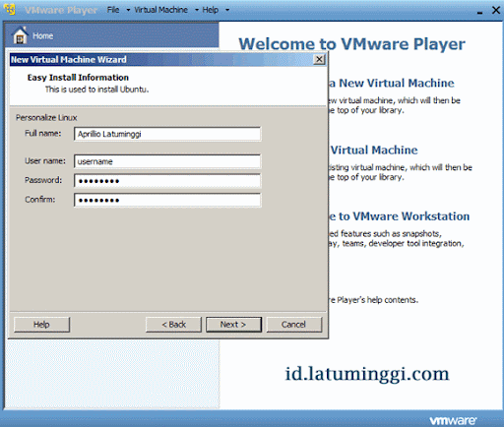
Task: Click the Easy Install Information heading
Action: 78,78
